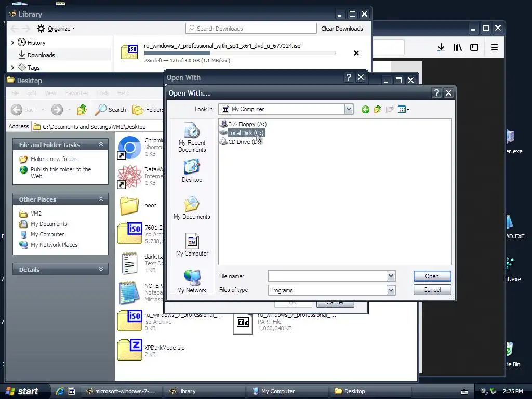Switch to Desktop taskbar button
Screen dimensions: 532x399
[370, 391]
